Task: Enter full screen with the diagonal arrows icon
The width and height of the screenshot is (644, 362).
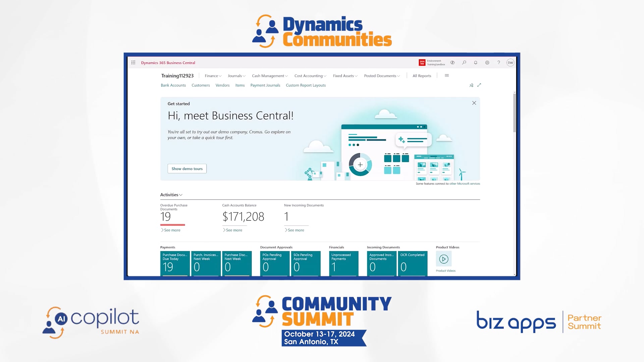Action: coord(479,85)
